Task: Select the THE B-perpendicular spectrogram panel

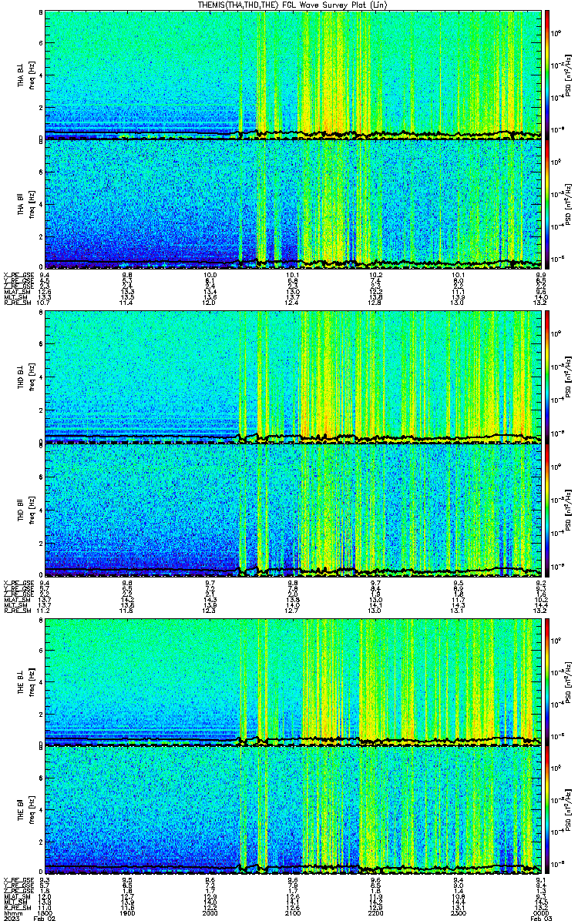Action: [294, 683]
